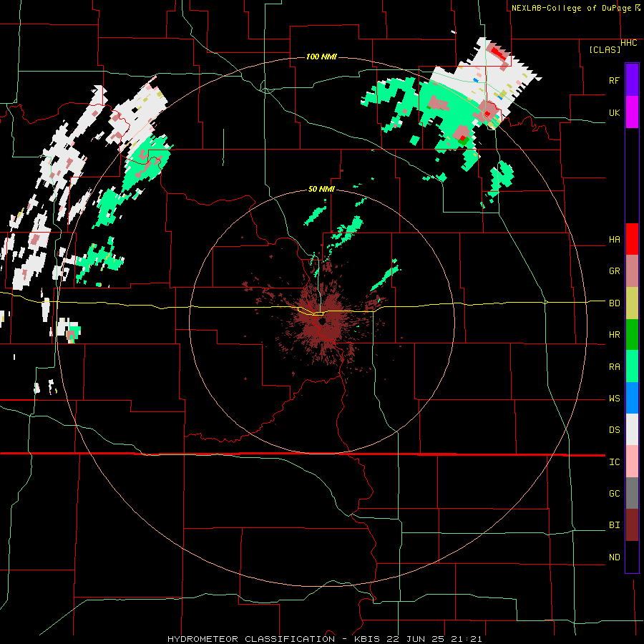This screenshot has width=644, height=644.
Task: Click the GC legend label
Action: [x=614, y=494]
